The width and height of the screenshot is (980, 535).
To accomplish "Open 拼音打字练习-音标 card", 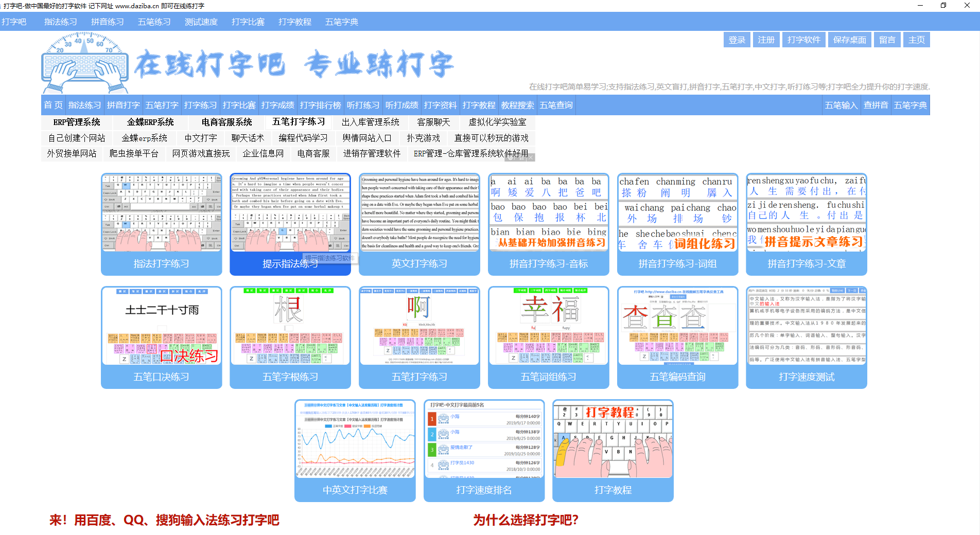I will [549, 224].
